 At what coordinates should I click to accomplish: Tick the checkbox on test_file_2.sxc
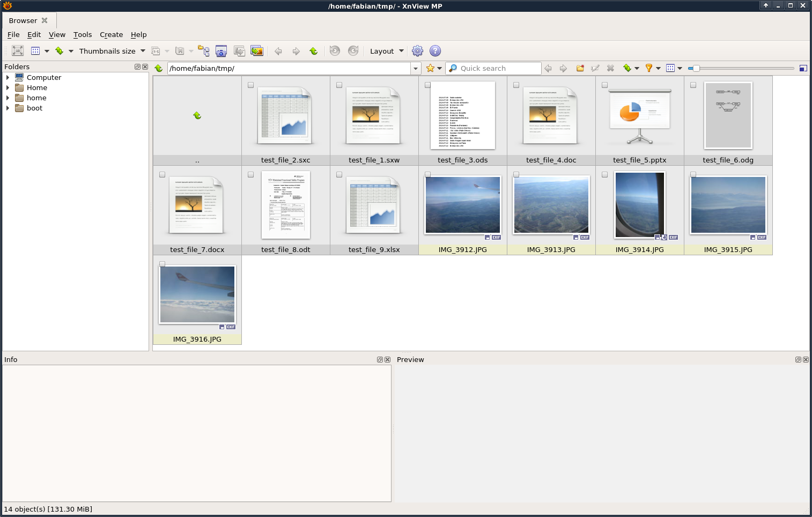250,85
